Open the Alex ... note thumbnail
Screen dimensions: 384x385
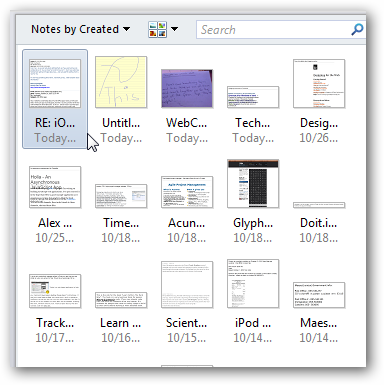coord(55,187)
